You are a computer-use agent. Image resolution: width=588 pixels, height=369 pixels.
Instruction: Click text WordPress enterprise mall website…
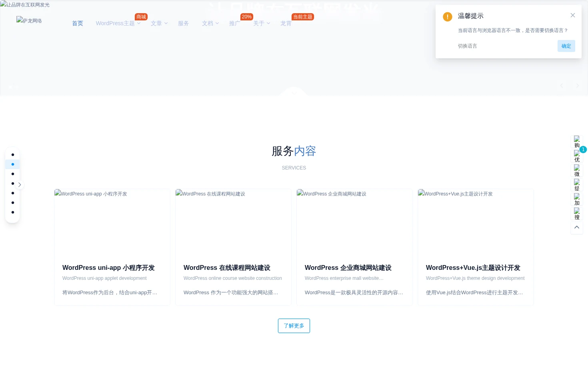click(344, 278)
